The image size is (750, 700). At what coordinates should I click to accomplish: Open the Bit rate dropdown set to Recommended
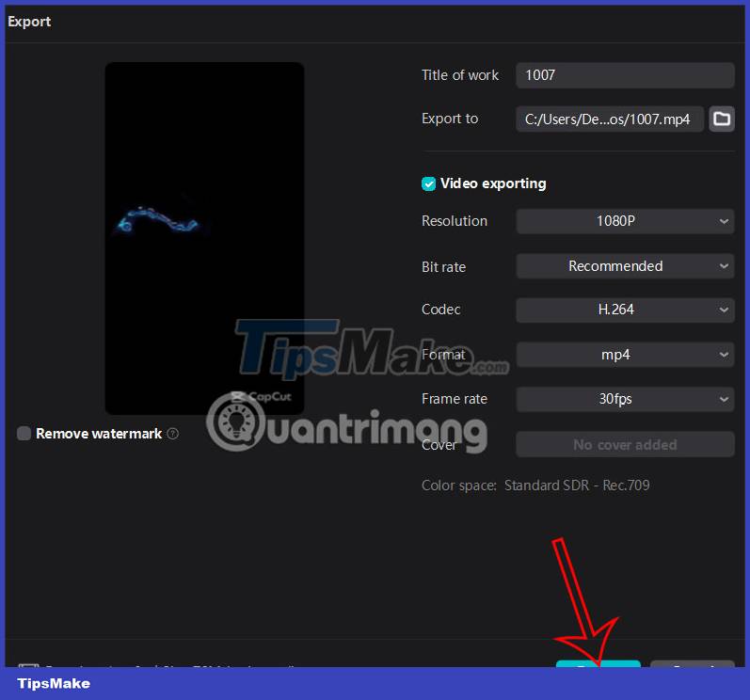[625, 266]
